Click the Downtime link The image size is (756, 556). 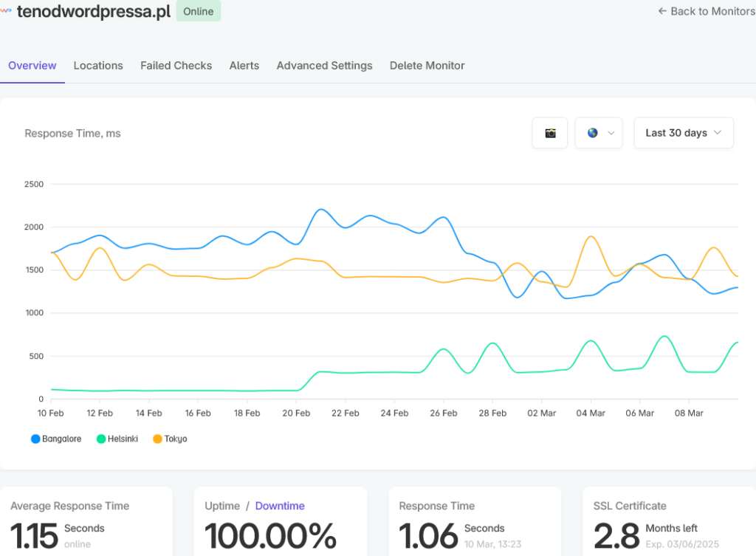[x=280, y=506]
